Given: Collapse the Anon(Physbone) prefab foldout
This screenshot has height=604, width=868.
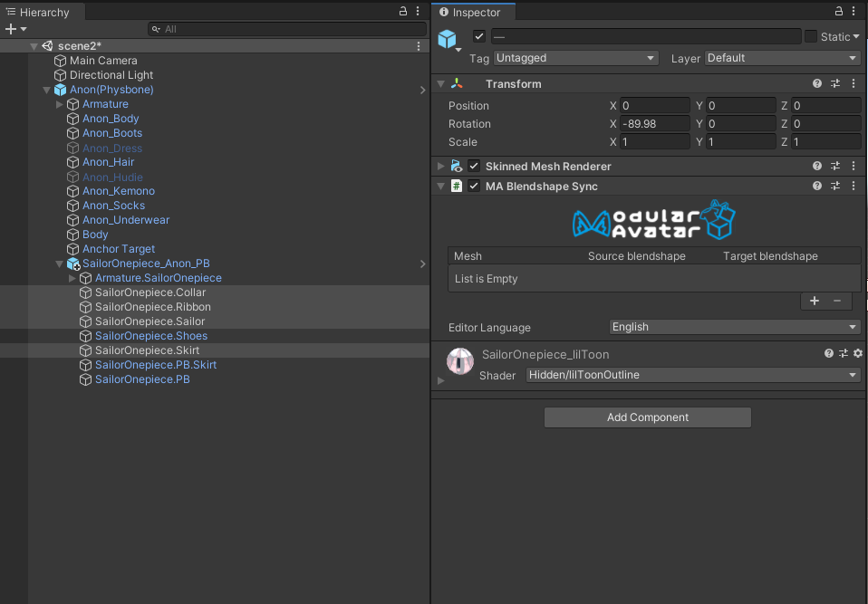Looking at the screenshot, I should point(47,90).
